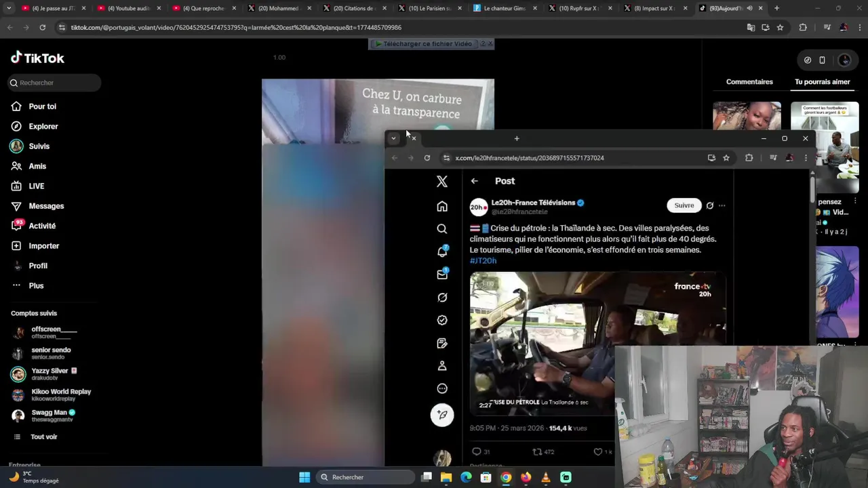Open Le20h-France Télévisions profile name
The width and height of the screenshot is (868, 488).
533,203
